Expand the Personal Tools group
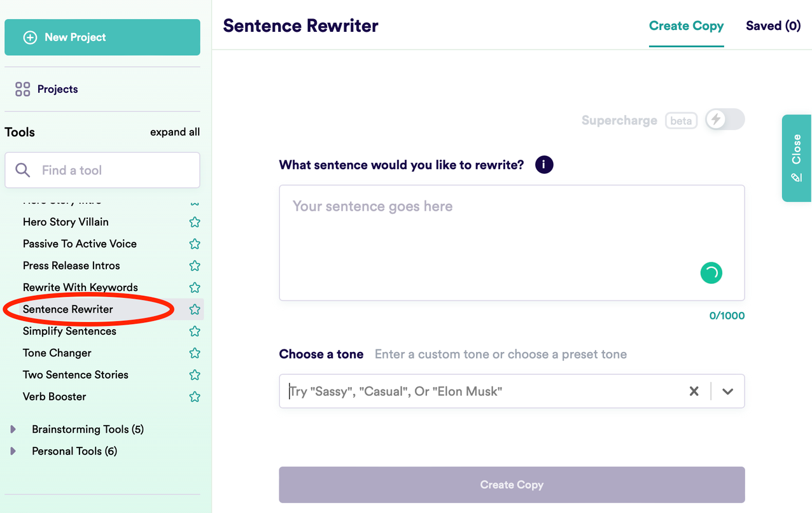The height and width of the screenshot is (513, 812). tap(13, 451)
